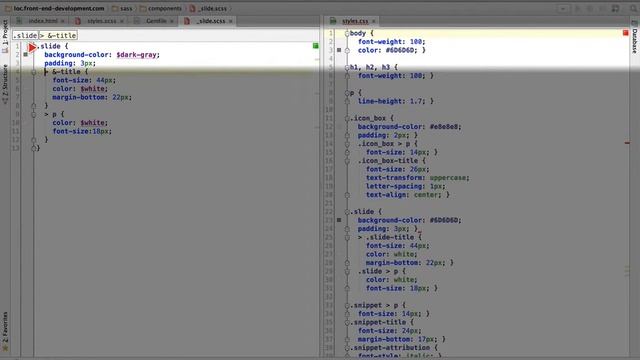This screenshot has height=360, width=640.
Task: Collapse the h1, h2, h3 rule
Action: pyautogui.click(x=347, y=67)
